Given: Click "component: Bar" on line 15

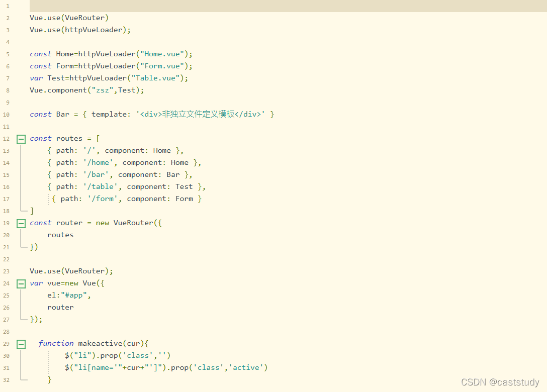Looking at the screenshot, I should click(x=149, y=175).
